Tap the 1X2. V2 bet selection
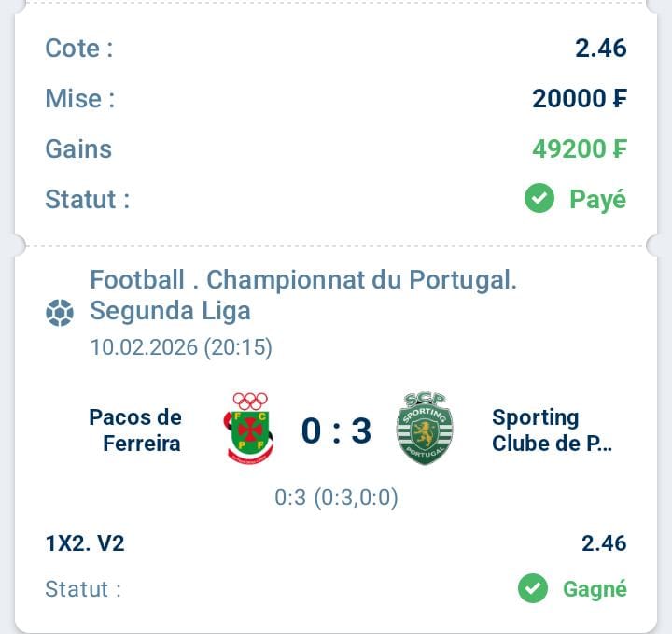672x634 pixels. (85, 543)
